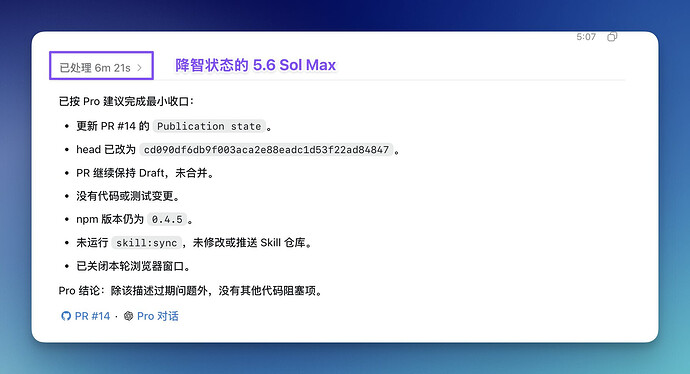Expand the 已处理 6m 21s processing details
Screen dimensions: 690x374
pos(101,67)
